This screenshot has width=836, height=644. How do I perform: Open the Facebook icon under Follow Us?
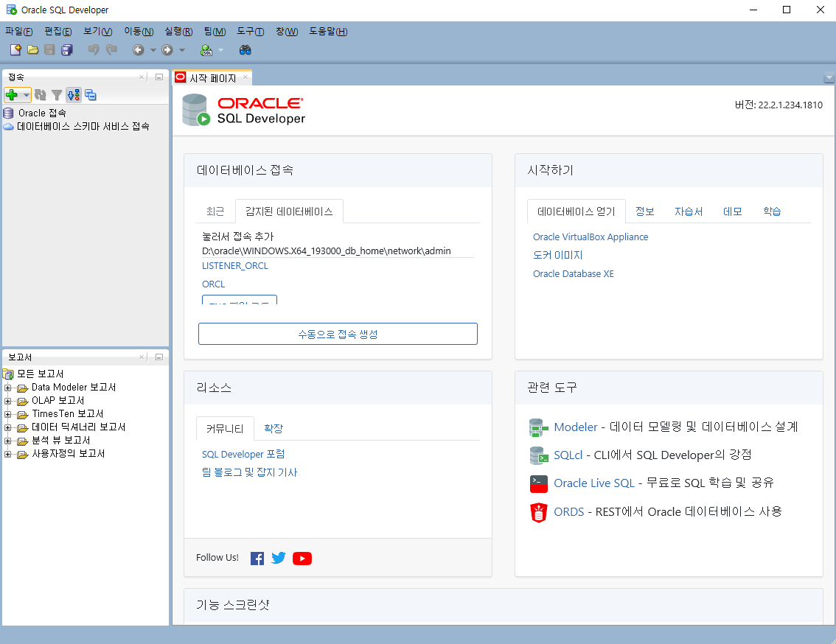(x=257, y=559)
